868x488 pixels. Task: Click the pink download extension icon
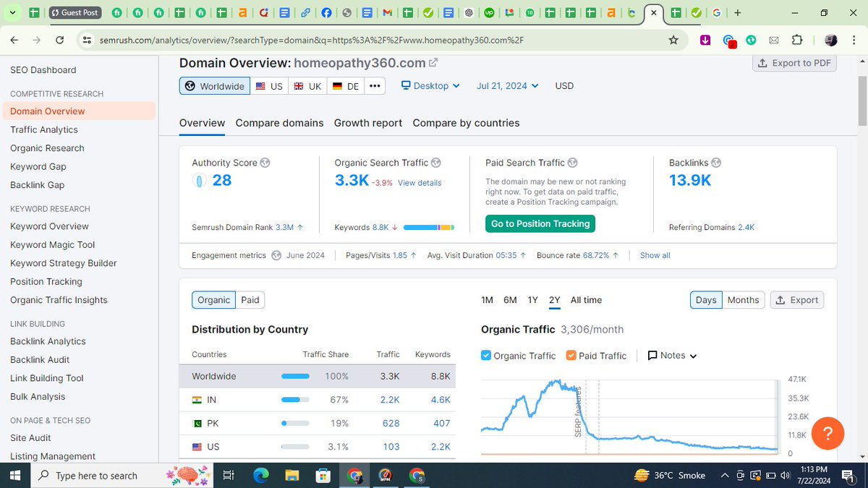(705, 40)
